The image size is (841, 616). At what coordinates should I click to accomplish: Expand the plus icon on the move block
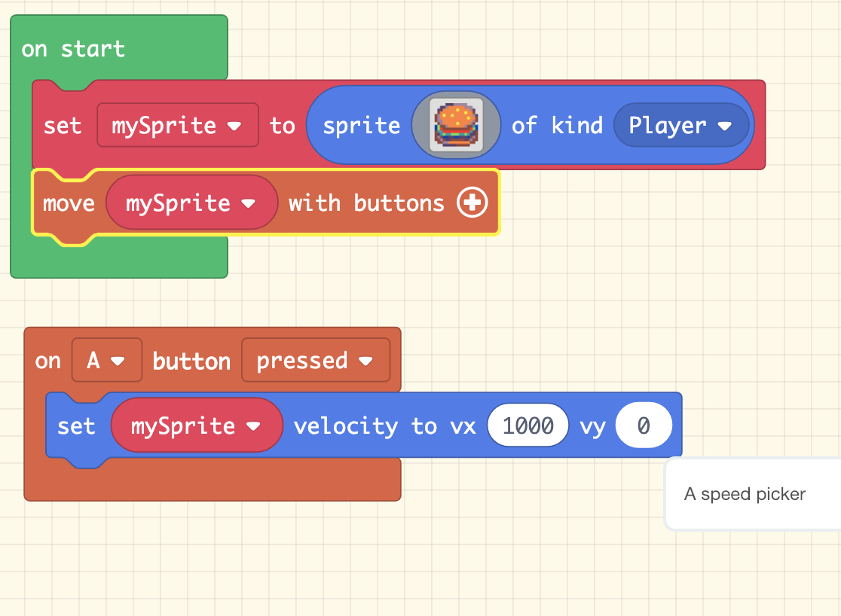[471, 202]
